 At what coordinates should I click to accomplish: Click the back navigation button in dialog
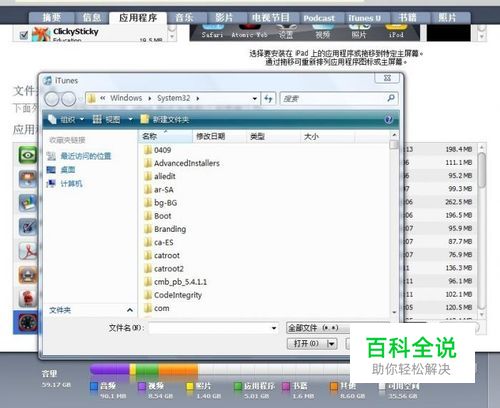click(x=52, y=99)
